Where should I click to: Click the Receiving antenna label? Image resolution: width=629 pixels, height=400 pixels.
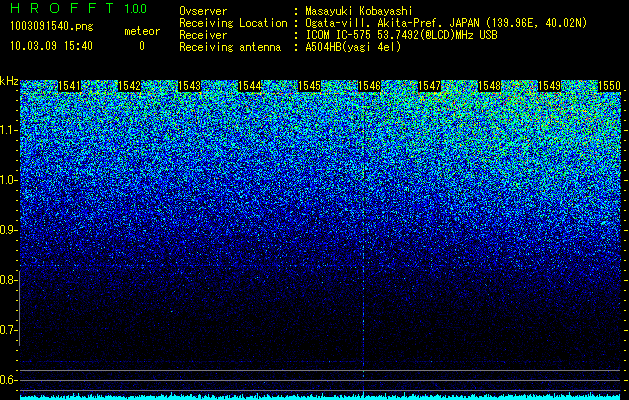(x=230, y=47)
